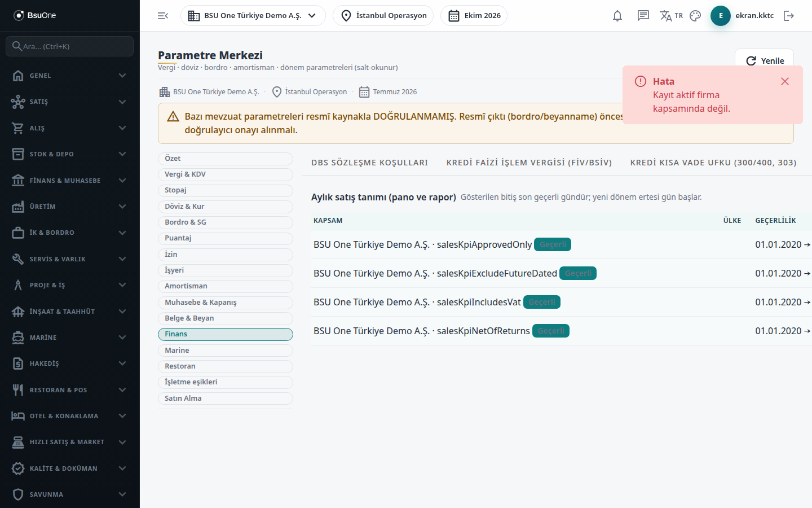Image resolution: width=812 pixels, height=508 pixels.
Task: Expand the Savunma sidebar section
Action: coord(70,494)
